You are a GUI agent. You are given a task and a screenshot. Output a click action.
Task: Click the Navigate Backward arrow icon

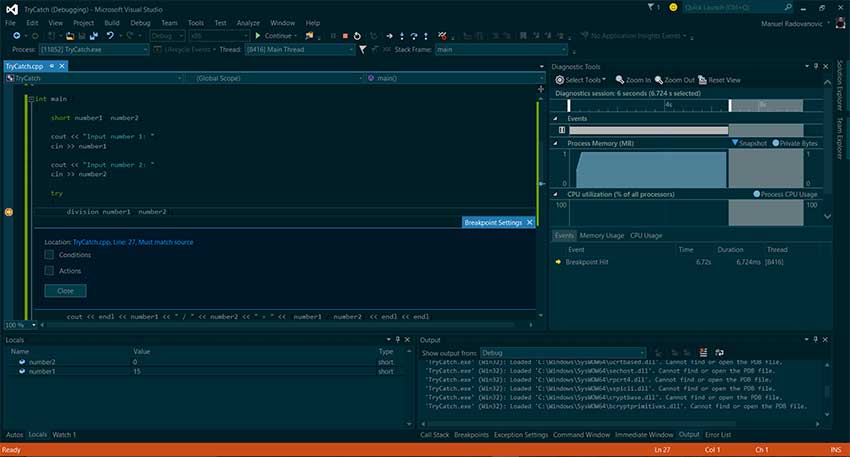(17, 36)
